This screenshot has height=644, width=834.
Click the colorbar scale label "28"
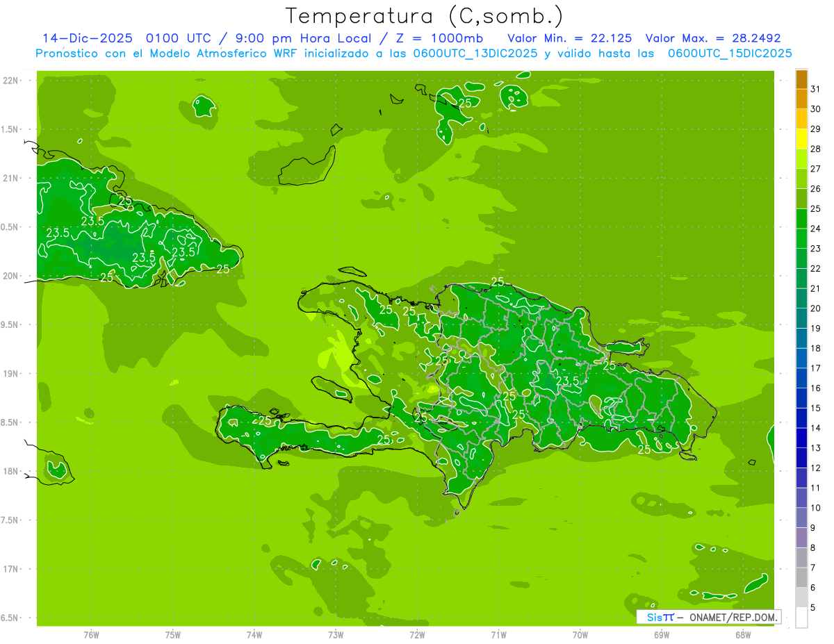(x=816, y=149)
